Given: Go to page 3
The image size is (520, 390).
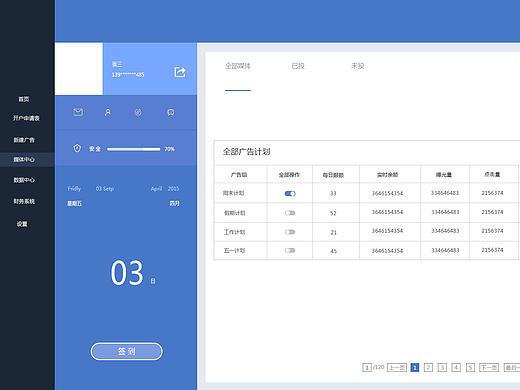Looking at the screenshot, I should (442, 367).
